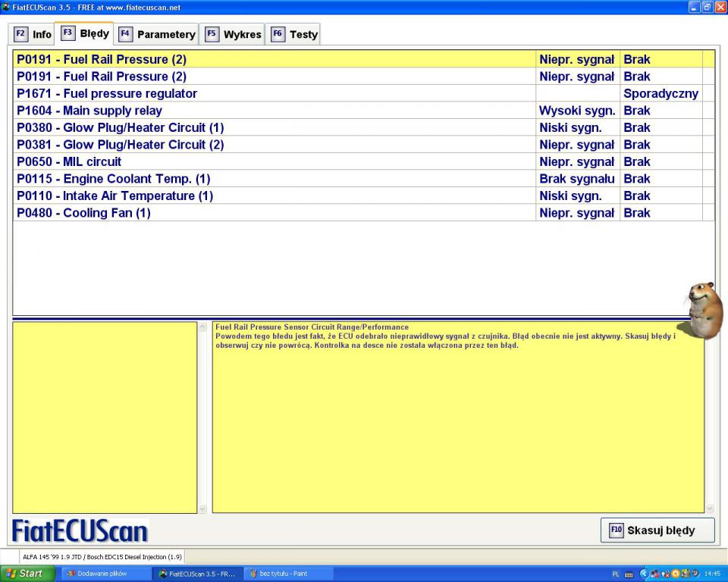Click down arrow of left panel scrollbar
Image resolution: width=728 pixels, height=582 pixels.
coord(202,508)
